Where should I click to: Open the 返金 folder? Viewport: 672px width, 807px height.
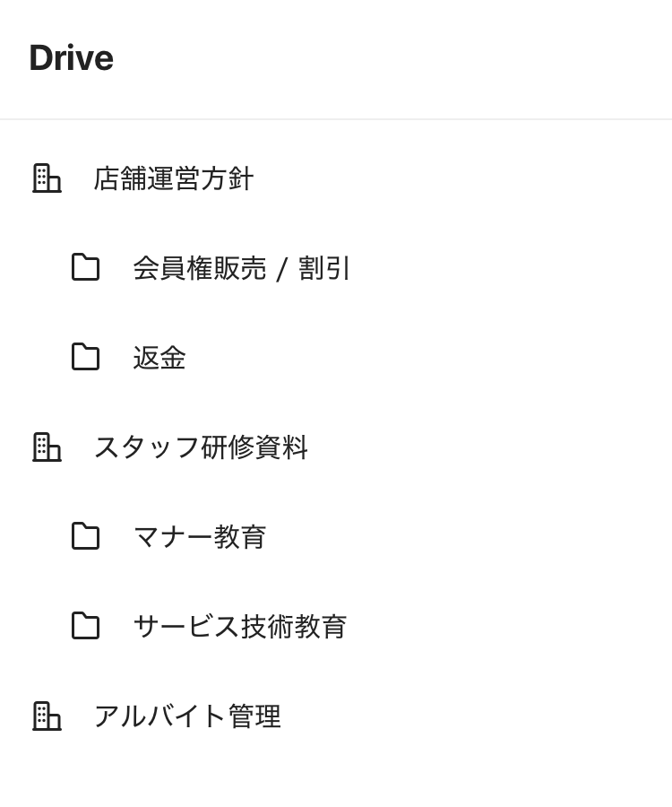click(x=159, y=358)
